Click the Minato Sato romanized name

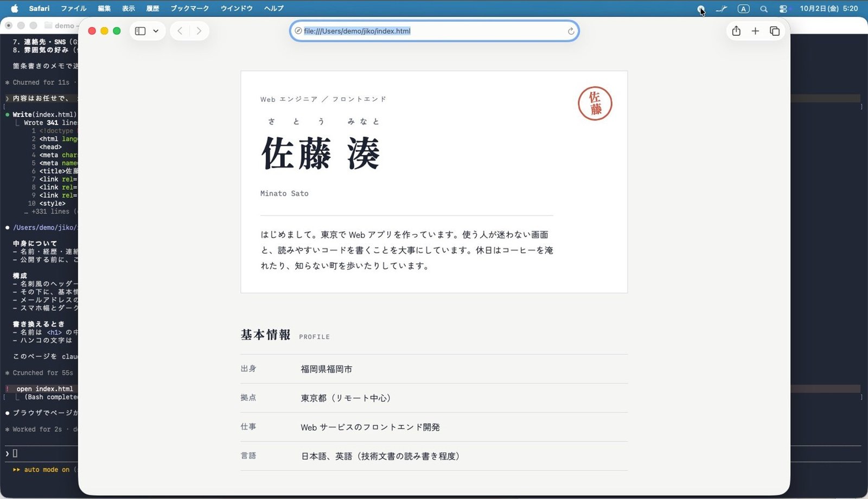point(284,194)
